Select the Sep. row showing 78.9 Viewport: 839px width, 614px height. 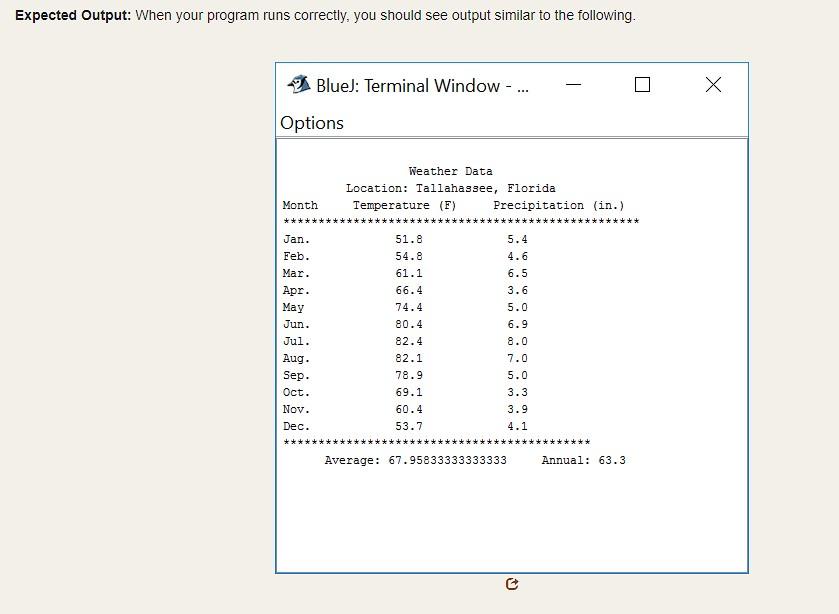point(409,375)
